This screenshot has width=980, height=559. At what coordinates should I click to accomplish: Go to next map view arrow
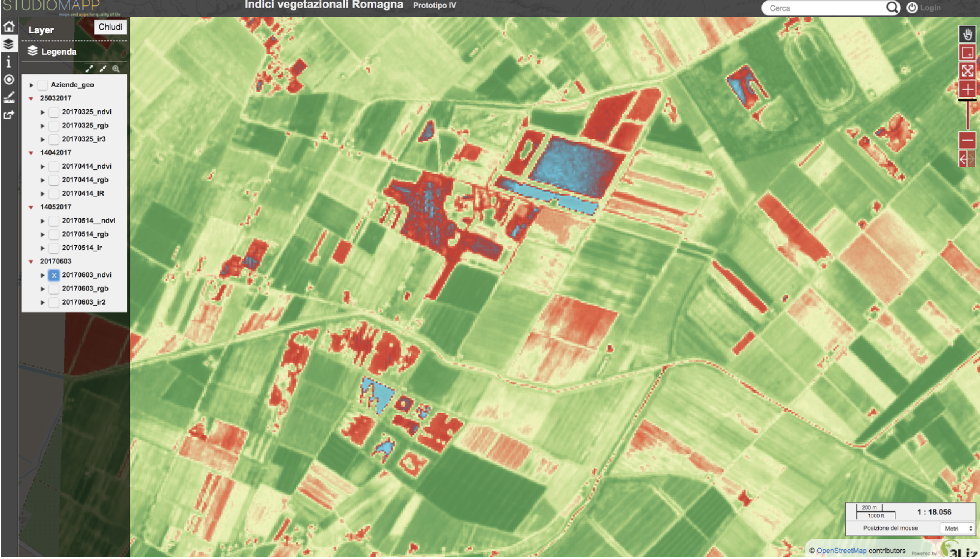(x=972, y=159)
